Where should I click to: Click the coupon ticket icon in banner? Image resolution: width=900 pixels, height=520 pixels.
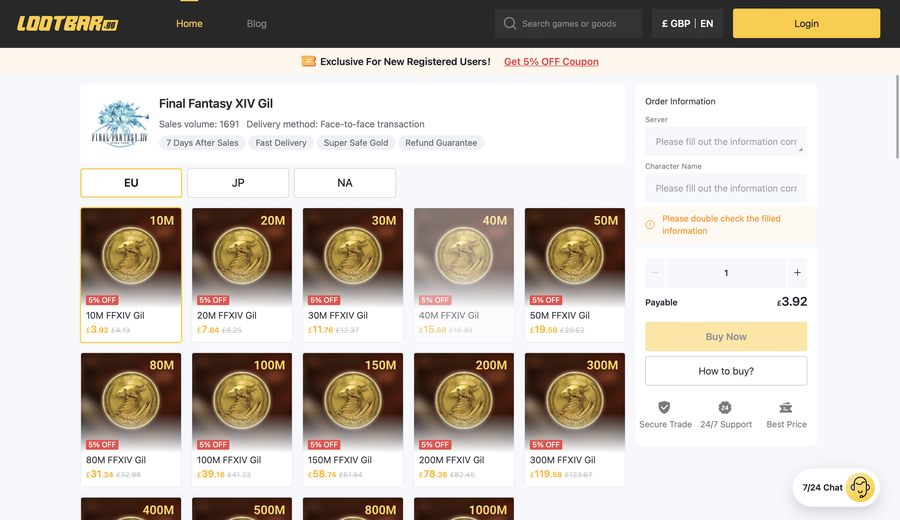(308, 61)
